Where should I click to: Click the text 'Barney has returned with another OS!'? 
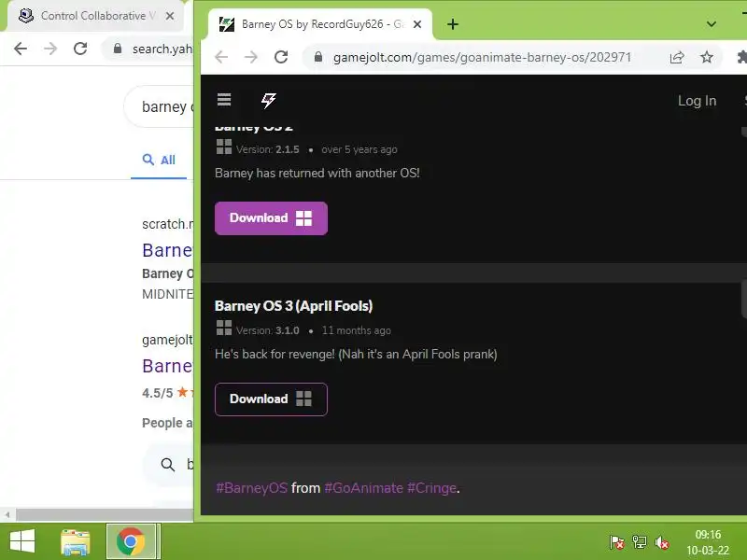317,173
